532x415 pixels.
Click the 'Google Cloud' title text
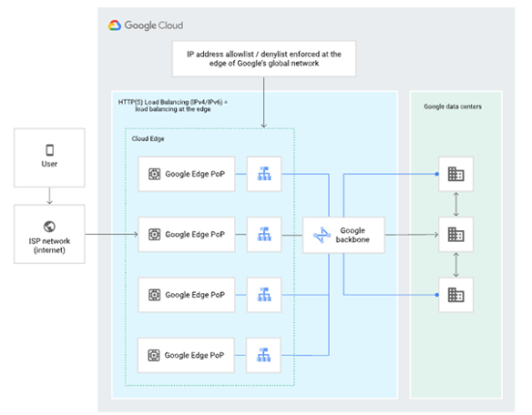(154, 25)
